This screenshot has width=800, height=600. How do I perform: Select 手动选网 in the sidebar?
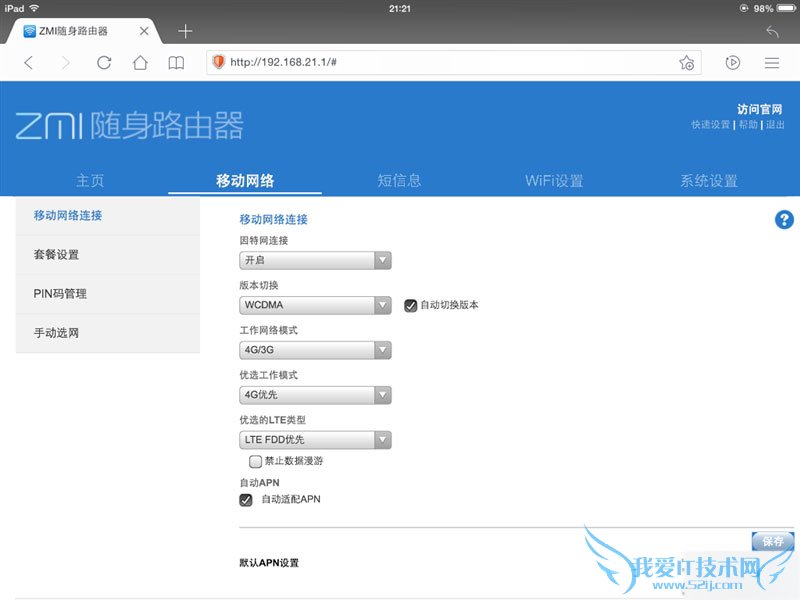(108, 333)
